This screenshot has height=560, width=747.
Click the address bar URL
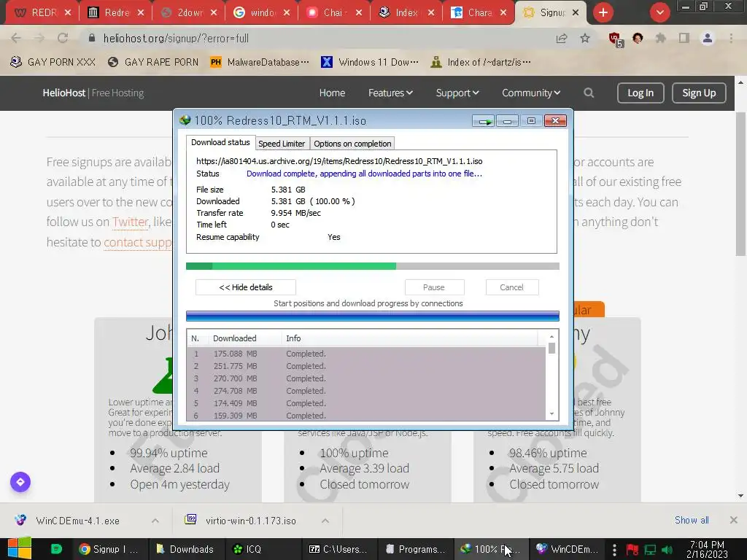pyautogui.click(x=176, y=38)
